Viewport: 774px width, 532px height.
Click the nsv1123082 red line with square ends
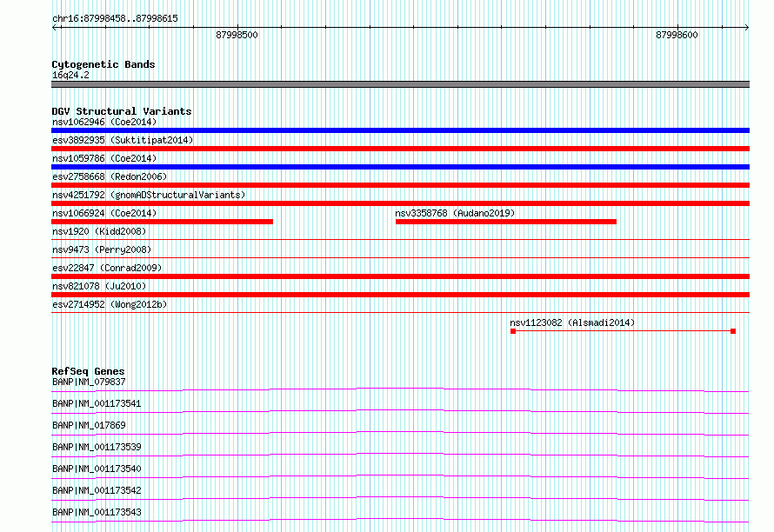click(x=623, y=331)
